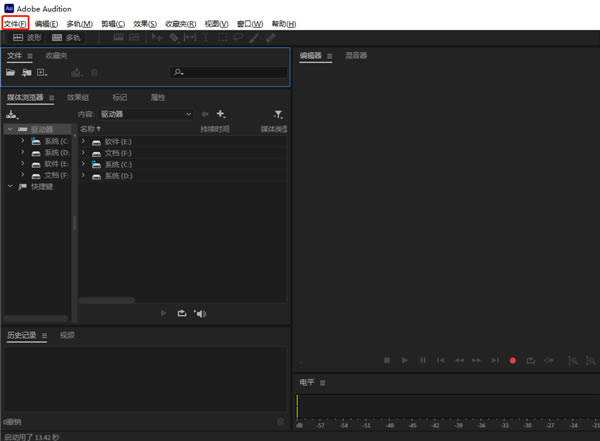Switch to Multitrack (多轨) view
The width and height of the screenshot is (600, 441).
coord(66,38)
